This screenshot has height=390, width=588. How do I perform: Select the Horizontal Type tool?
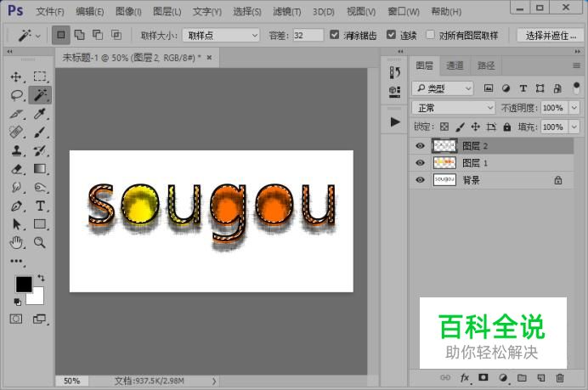point(40,206)
